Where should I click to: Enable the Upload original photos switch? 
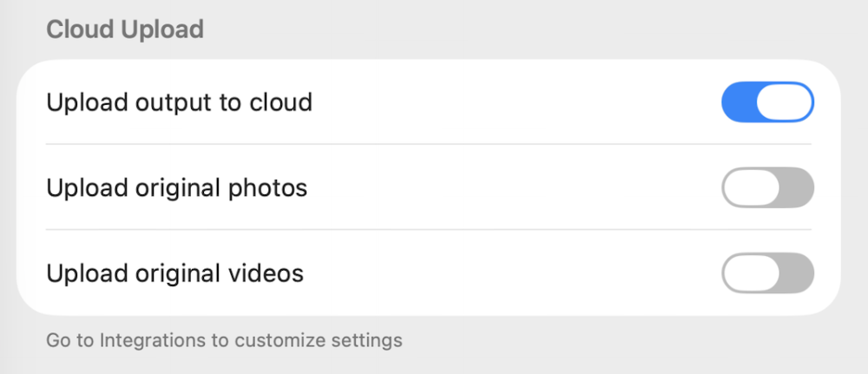(x=767, y=187)
